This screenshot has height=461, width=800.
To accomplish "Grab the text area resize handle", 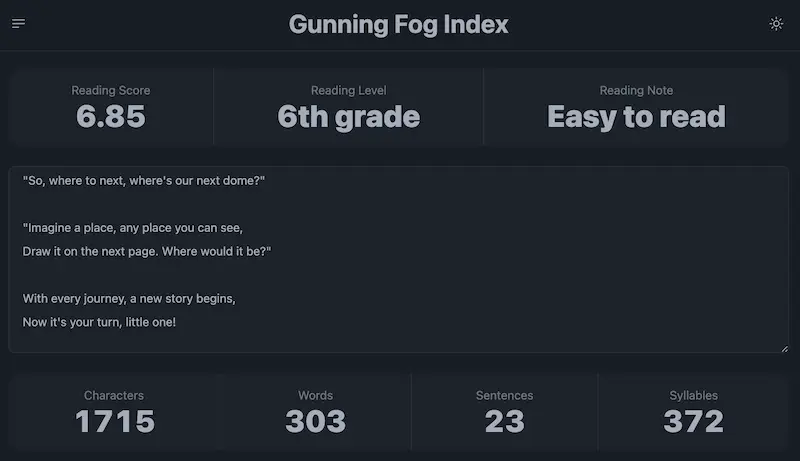I will [x=785, y=349].
